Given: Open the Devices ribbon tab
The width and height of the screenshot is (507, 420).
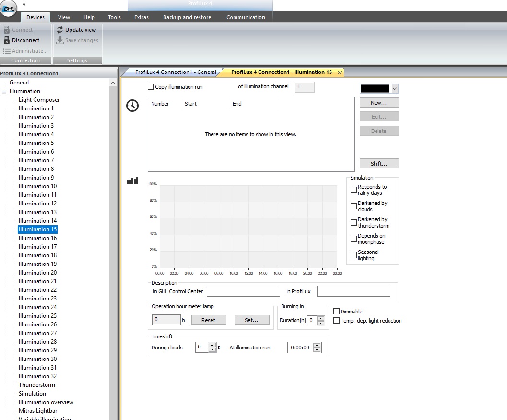Looking at the screenshot, I should click(35, 17).
